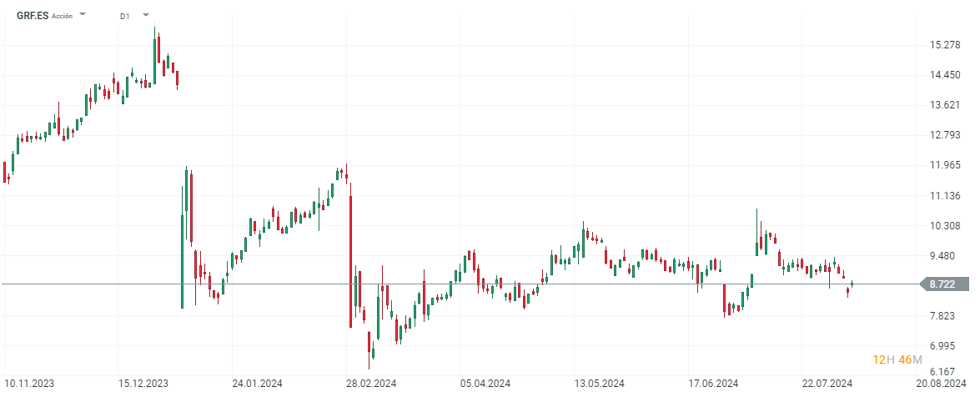Image resolution: width=980 pixels, height=397 pixels.
Task: Open the GRF.ES symbol dropdown arrow
Action: point(83,15)
